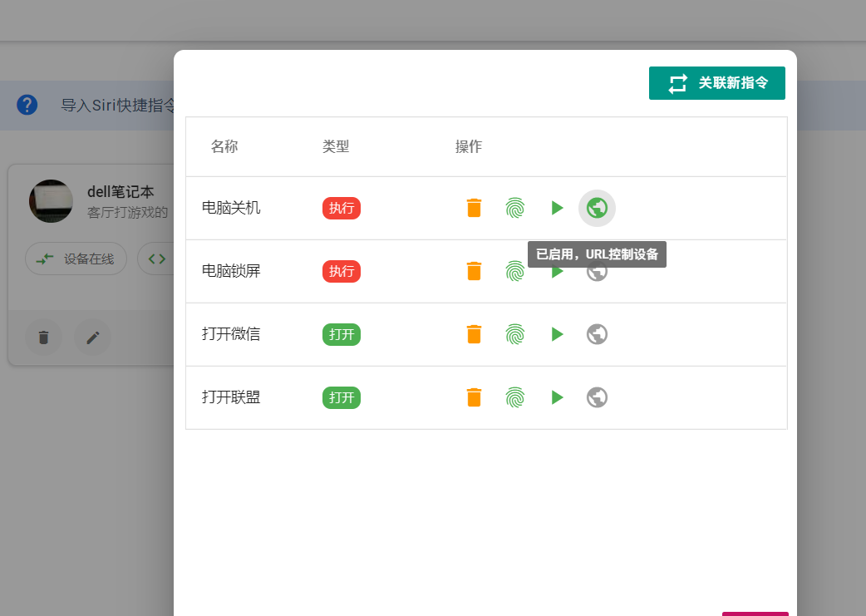Image resolution: width=866 pixels, height=616 pixels.
Task: Click the 关联新指令 button
Action: (716, 83)
